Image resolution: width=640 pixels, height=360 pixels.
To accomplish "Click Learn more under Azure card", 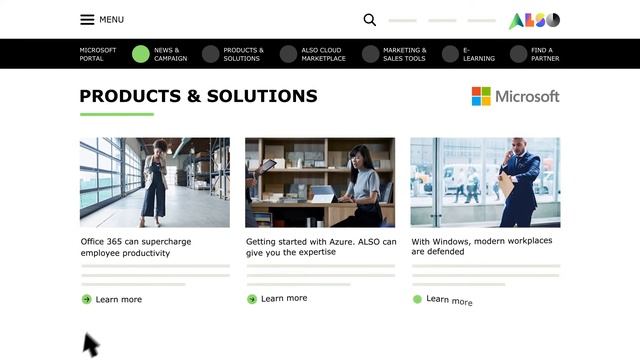I will 284,298.
